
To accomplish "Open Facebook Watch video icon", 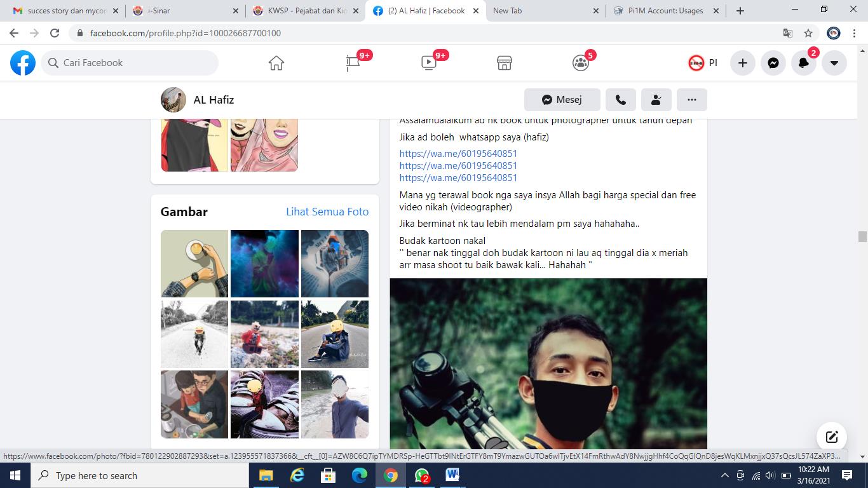I will coord(429,63).
